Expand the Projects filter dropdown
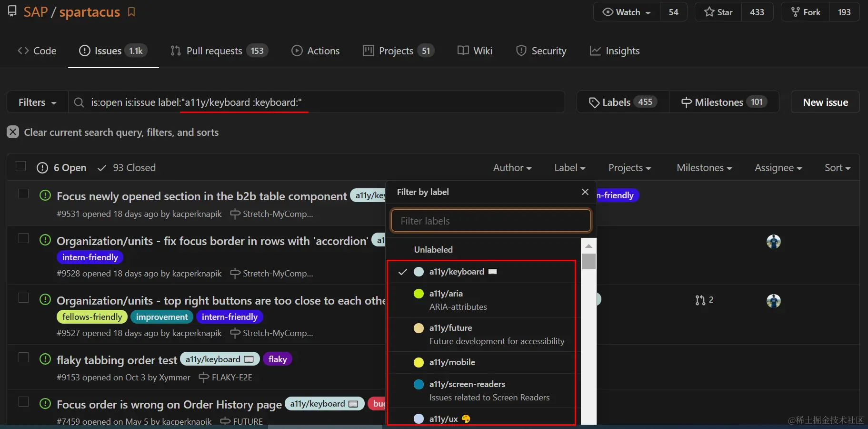Viewport: 868px width, 429px height. click(629, 168)
